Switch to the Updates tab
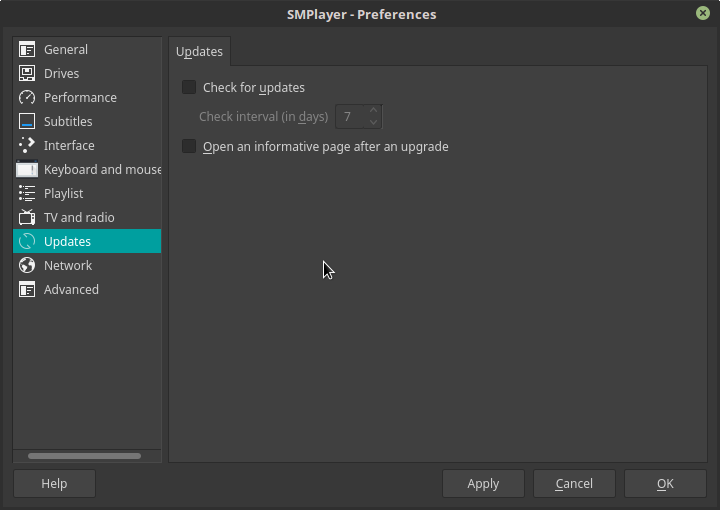This screenshot has height=510, width=720. point(199,52)
